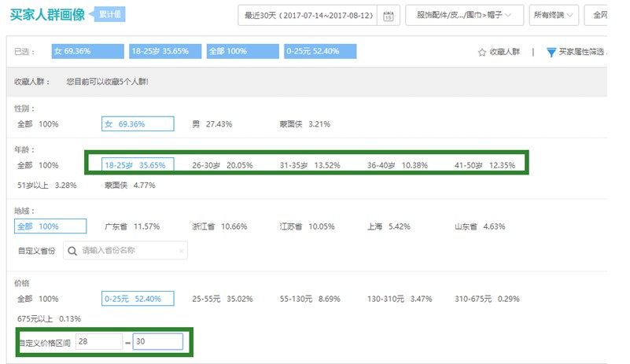Clear province input with the x icon
This screenshot has height=364, width=630.
point(181,251)
